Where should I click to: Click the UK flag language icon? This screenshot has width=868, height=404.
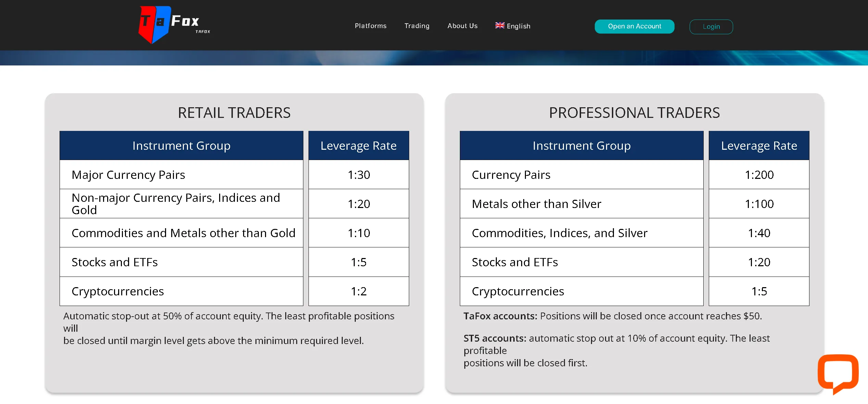pos(500,26)
